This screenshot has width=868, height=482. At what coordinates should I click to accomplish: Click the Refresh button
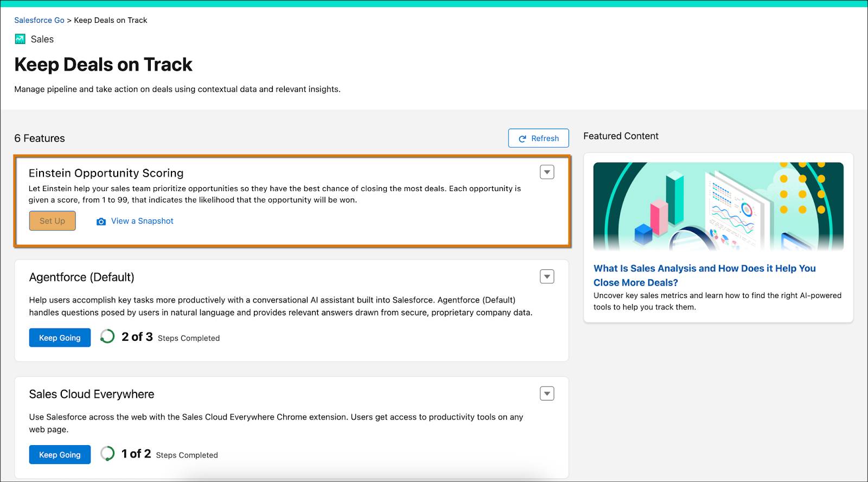click(538, 138)
